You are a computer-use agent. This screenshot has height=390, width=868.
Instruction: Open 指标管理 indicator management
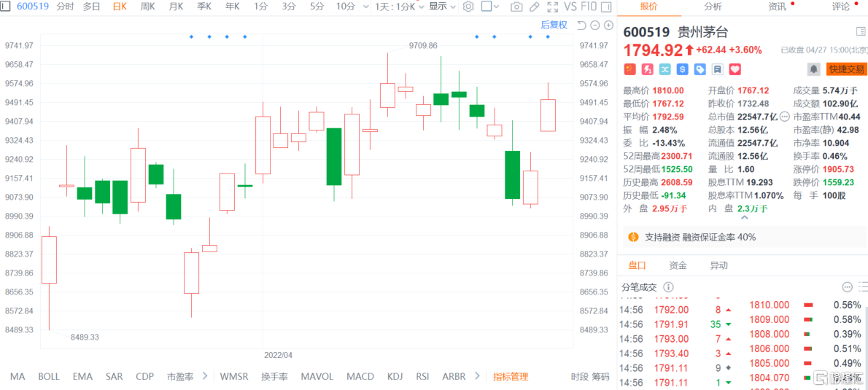click(x=511, y=376)
